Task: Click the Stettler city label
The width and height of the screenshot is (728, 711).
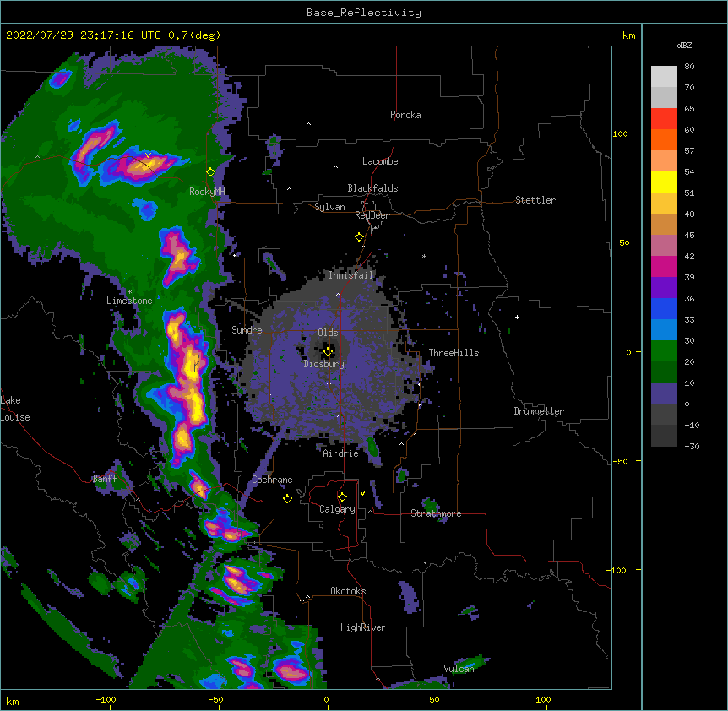Action: point(535,200)
